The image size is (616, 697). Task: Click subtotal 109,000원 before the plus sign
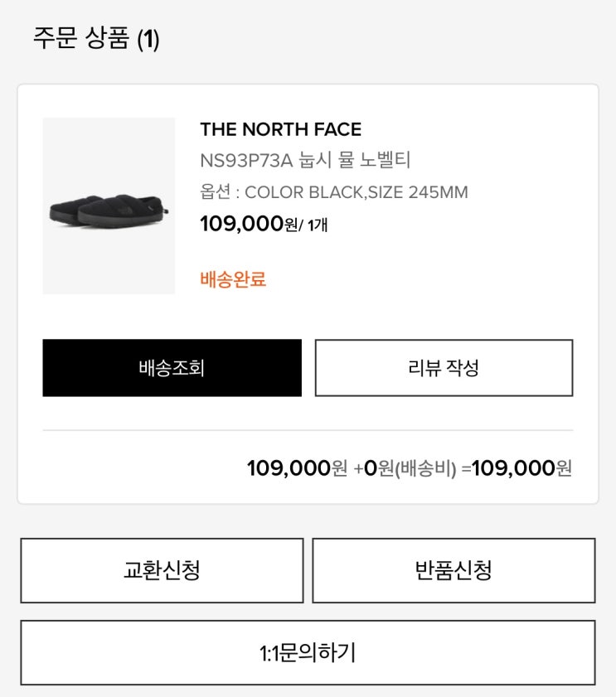click(x=297, y=468)
